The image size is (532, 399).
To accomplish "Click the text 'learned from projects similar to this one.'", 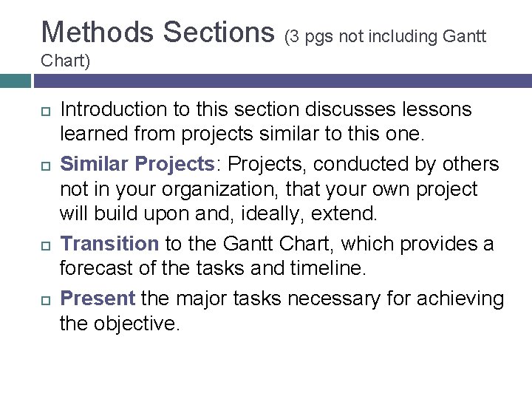I will point(242,134).
